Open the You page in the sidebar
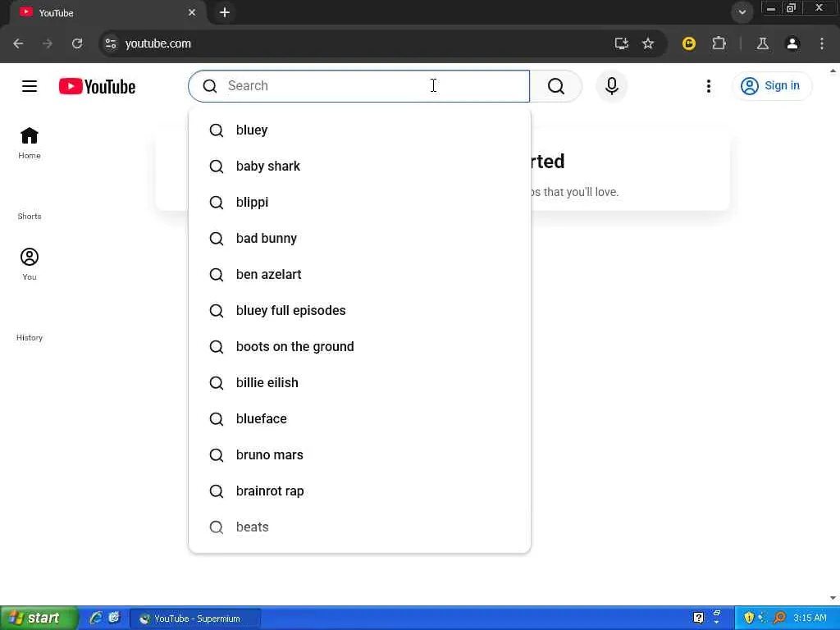 point(30,264)
